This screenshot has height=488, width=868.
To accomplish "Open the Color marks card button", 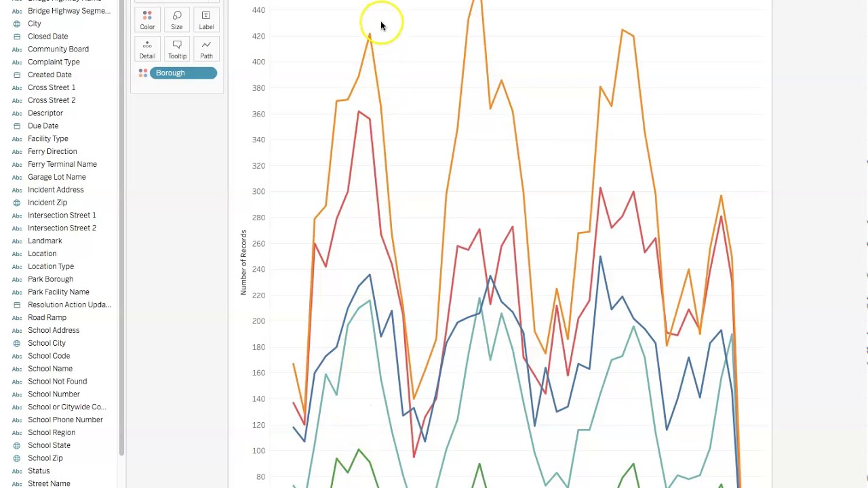I will (147, 20).
